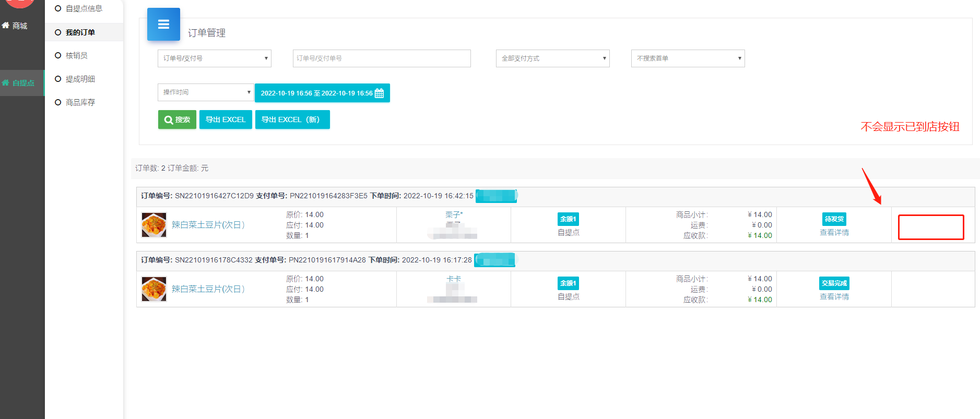Image resolution: width=980 pixels, height=419 pixels.
Task: Click first order's product thumbnail image
Action: (x=154, y=225)
